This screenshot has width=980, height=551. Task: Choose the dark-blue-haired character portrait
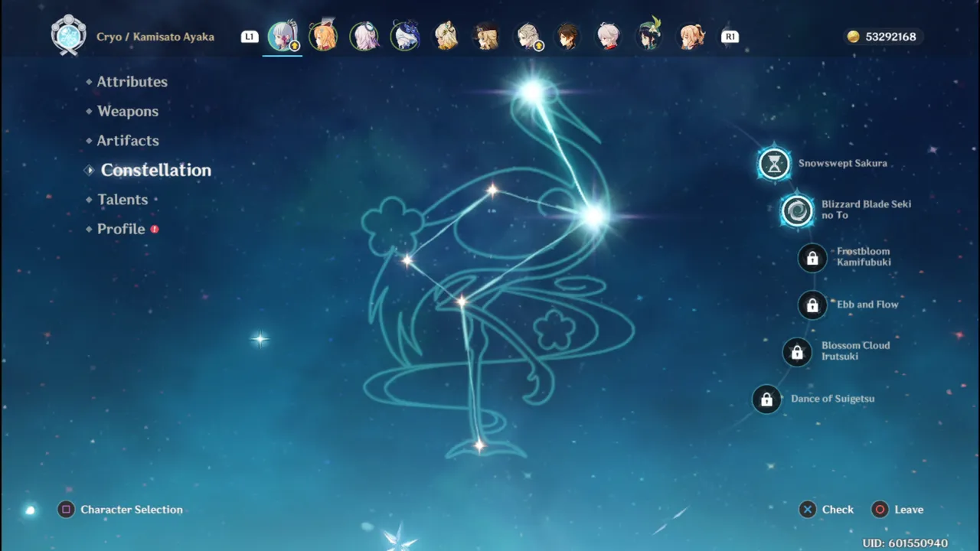tap(405, 36)
